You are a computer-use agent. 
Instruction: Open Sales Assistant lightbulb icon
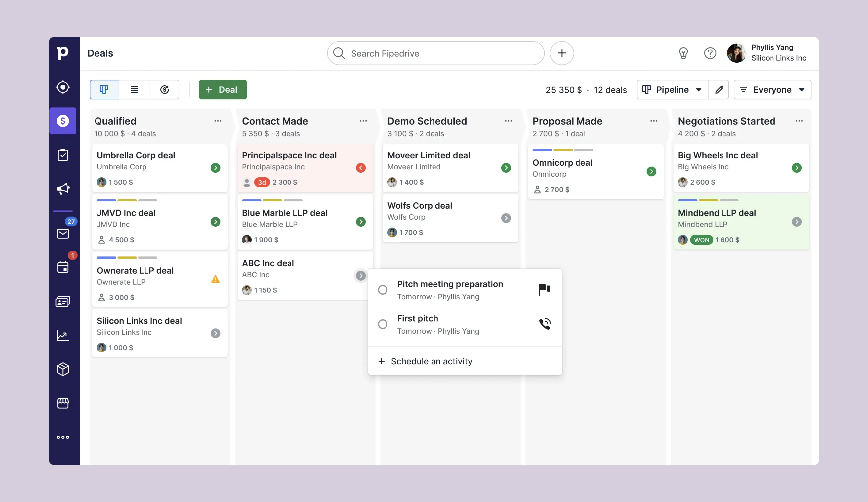point(683,53)
